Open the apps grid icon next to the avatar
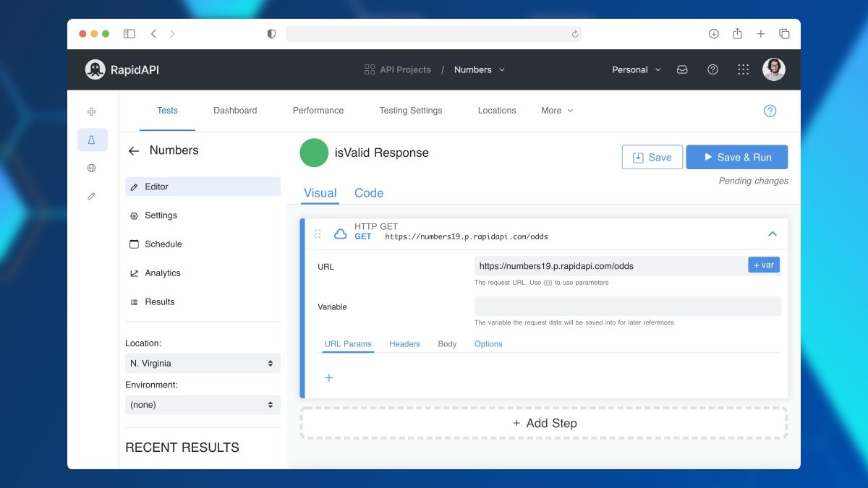The width and height of the screenshot is (868, 488). pos(743,69)
